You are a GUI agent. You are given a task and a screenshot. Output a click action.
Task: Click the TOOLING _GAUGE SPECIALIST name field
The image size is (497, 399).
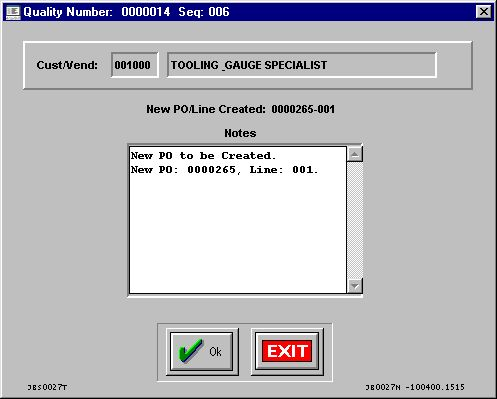[x=302, y=65]
